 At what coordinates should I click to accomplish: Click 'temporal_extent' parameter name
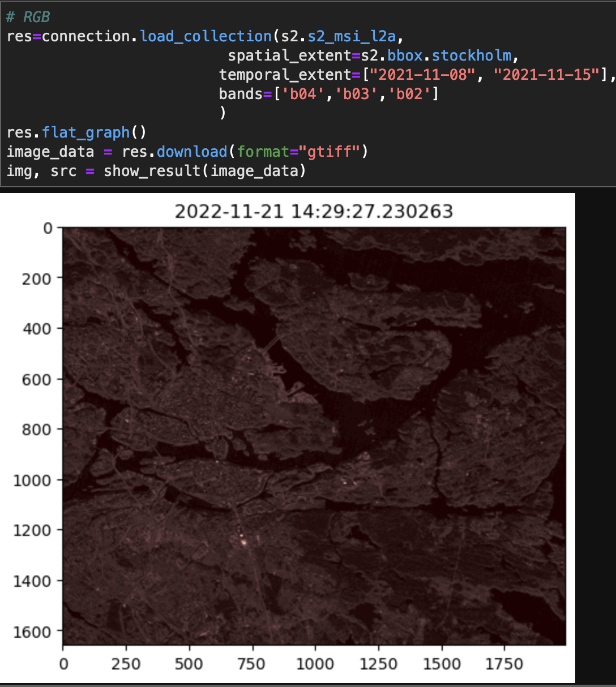pos(285,75)
